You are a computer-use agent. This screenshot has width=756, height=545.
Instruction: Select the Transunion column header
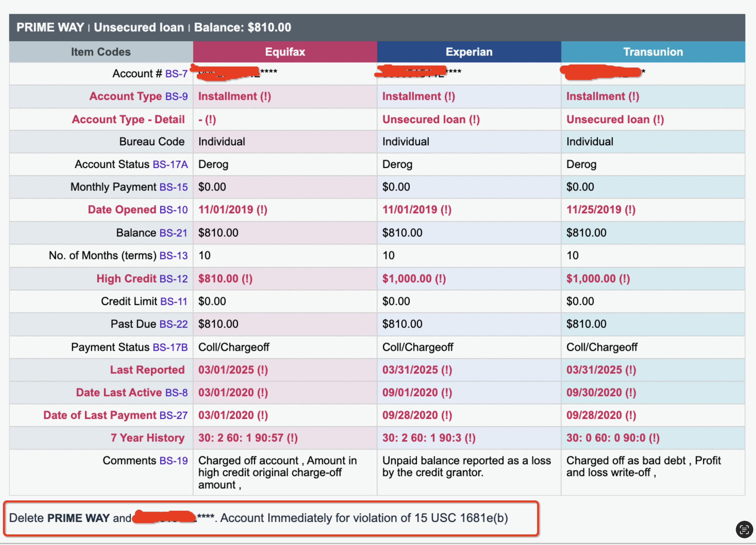point(653,52)
